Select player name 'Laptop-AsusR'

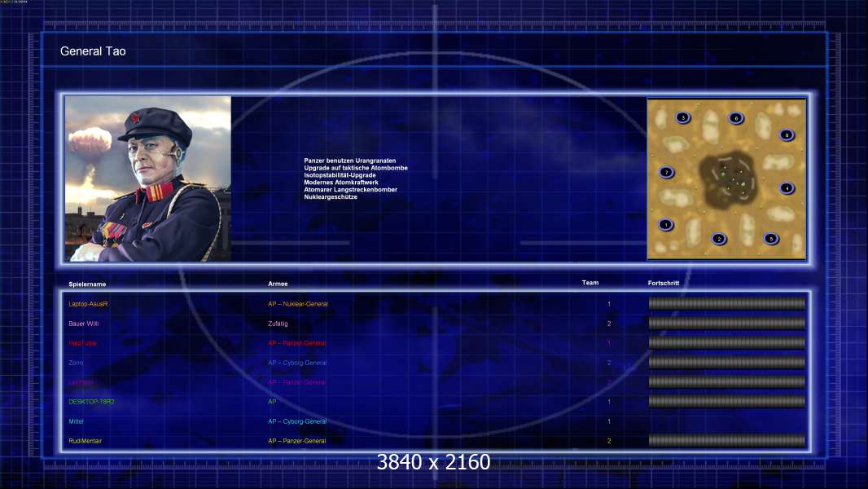(x=88, y=304)
